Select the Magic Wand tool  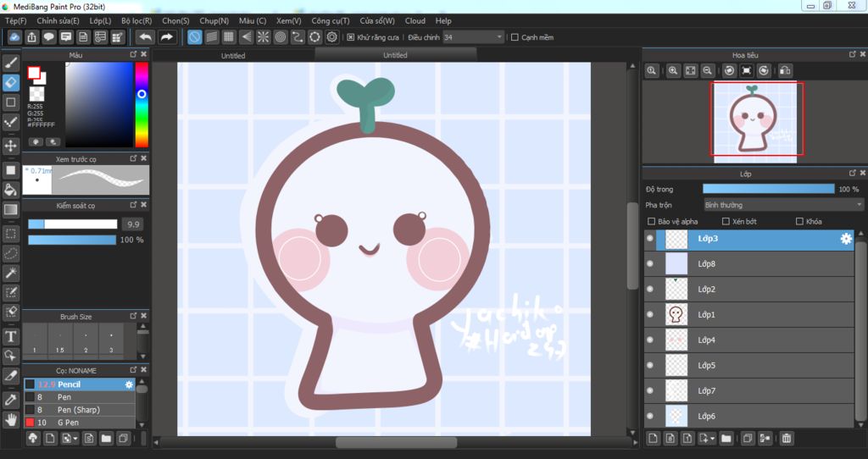pyautogui.click(x=11, y=273)
